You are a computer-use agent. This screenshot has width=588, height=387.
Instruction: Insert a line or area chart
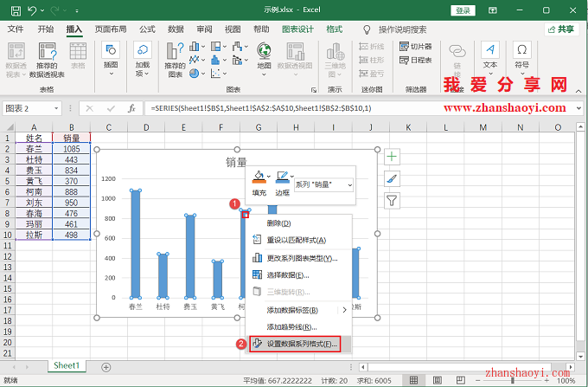(195, 60)
